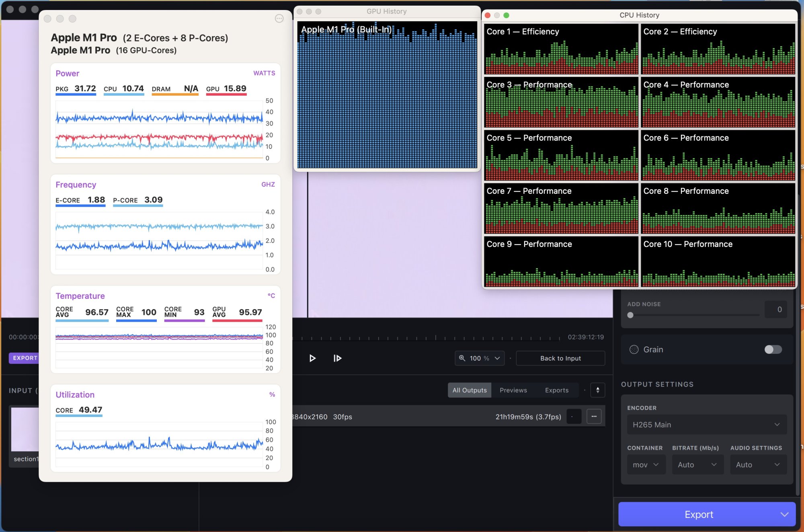Click the Grain filter icon
This screenshot has width=804, height=532.
pyautogui.click(x=634, y=349)
